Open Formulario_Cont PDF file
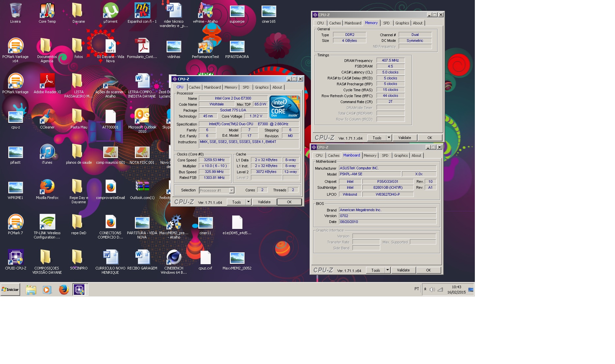The height and width of the screenshot is (364, 615). point(142,48)
